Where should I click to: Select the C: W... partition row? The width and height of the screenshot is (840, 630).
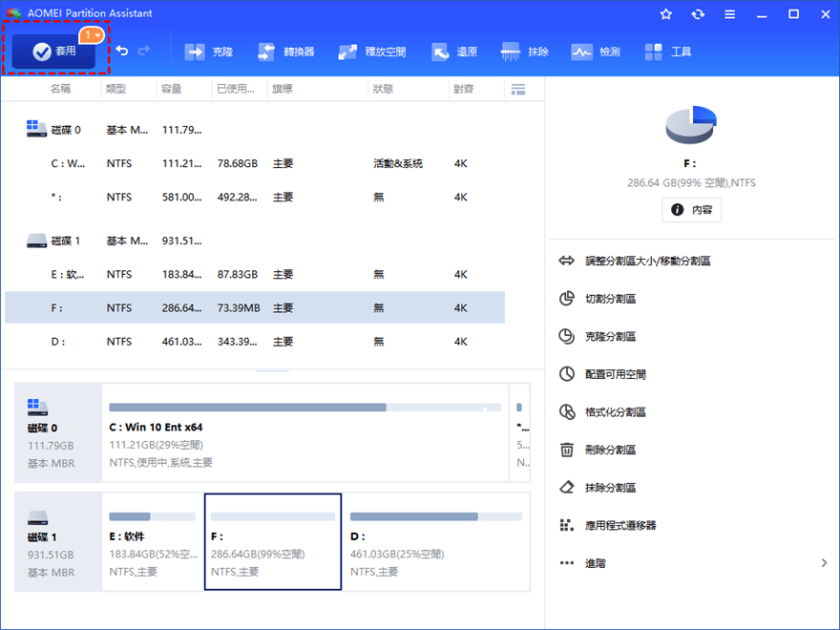[x=255, y=163]
